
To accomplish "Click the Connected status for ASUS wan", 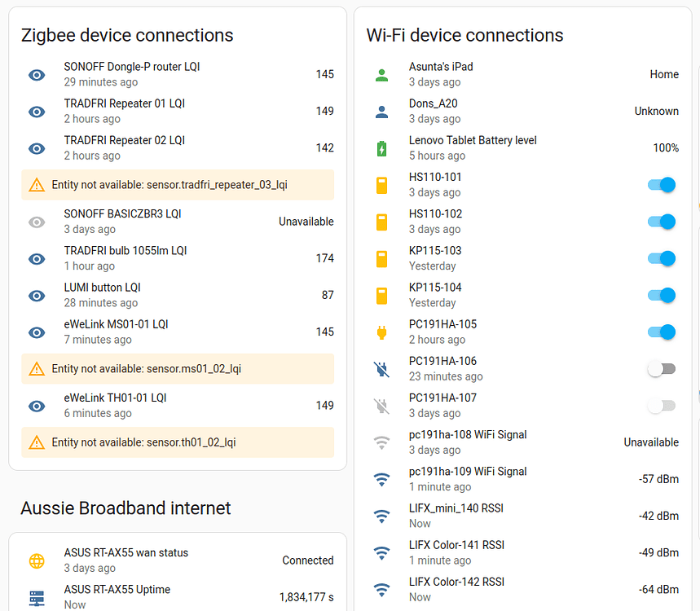I will point(307,560).
